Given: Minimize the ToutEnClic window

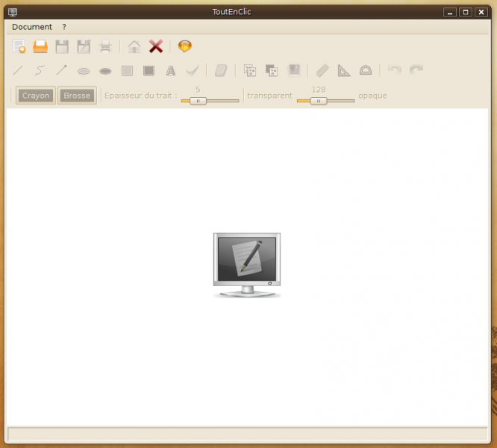Looking at the screenshot, I should [449, 12].
